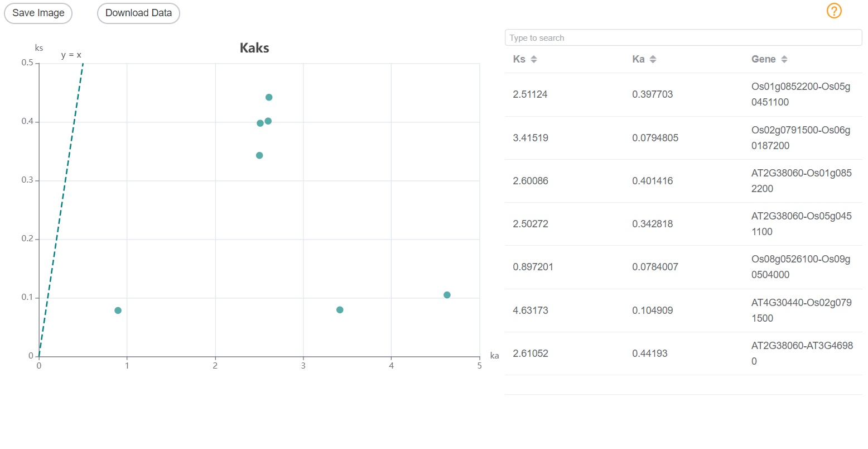Image resolution: width=868 pixels, height=449 pixels.
Task: Click the orange help question mark icon
Action: click(833, 11)
